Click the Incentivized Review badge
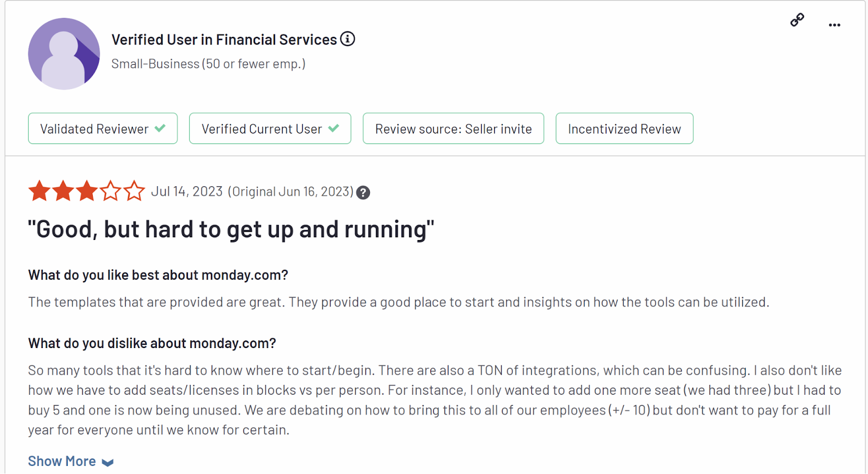 [624, 129]
